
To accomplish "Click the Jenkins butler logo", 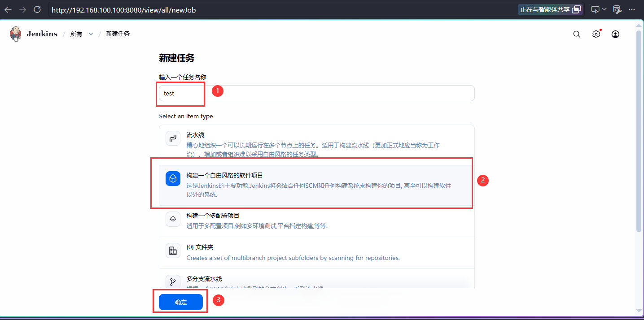I will point(16,34).
